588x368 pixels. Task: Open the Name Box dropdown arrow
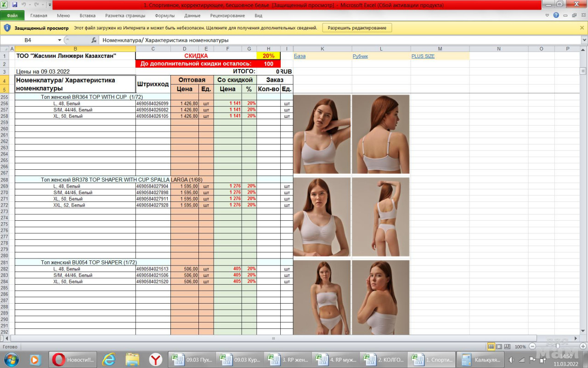coord(59,40)
